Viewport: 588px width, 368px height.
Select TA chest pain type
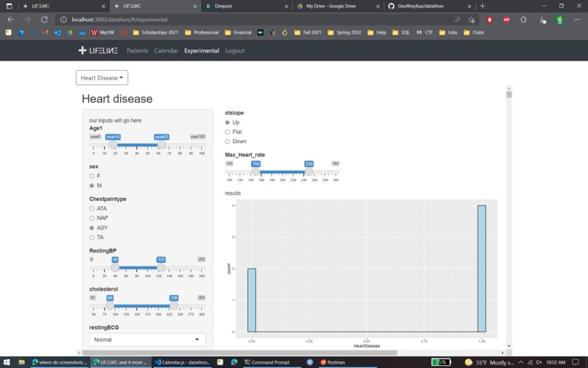click(x=91, y=237)
